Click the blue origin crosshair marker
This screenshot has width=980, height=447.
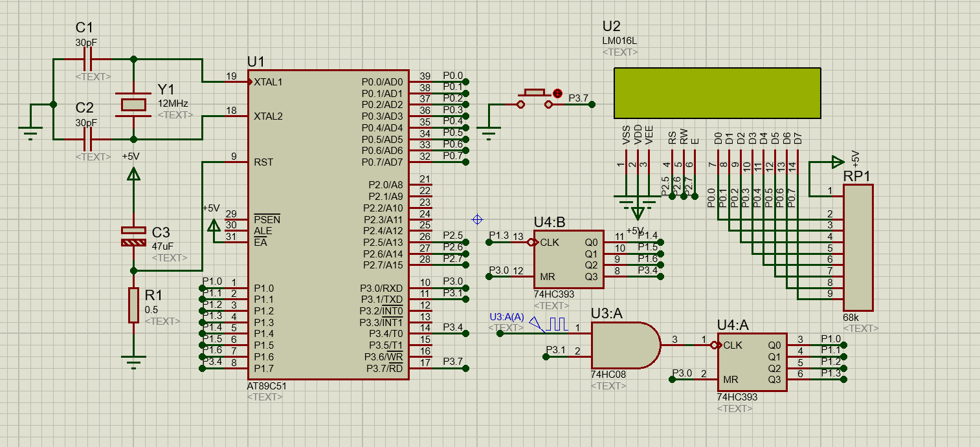click(x=478, y=219)
